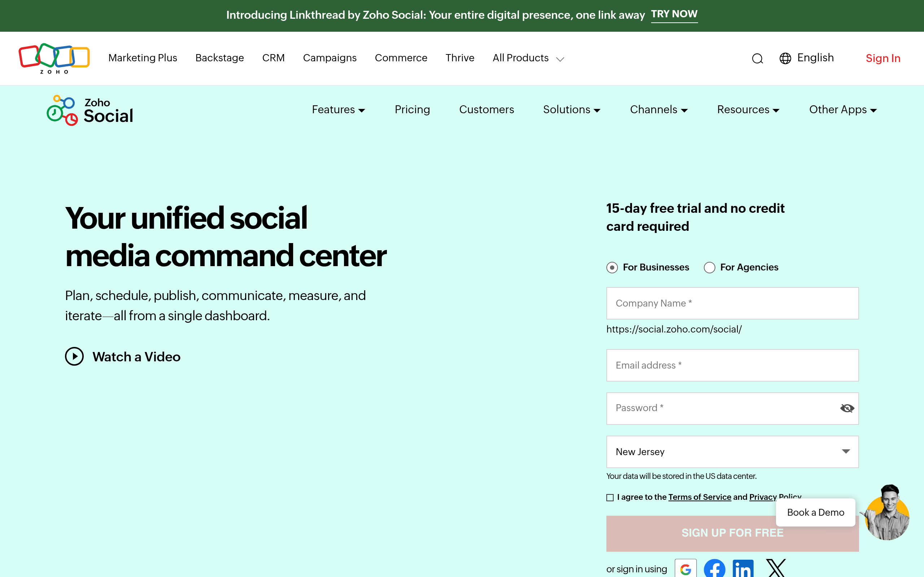Click the search magnifier icon
Viewport: 924px width, 577px height.
coord(757,58)
